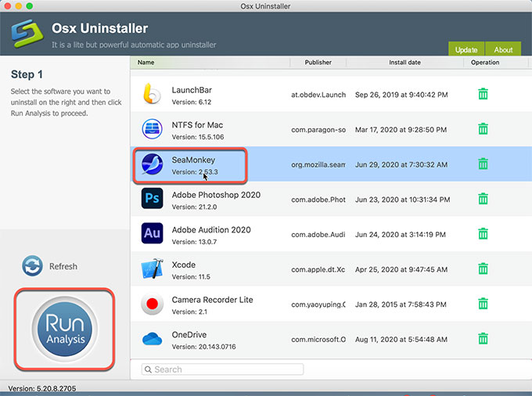Click the trash icon for NTFS for Mac
The width and height of the screenshot is (532, 396).
(483, 129)
